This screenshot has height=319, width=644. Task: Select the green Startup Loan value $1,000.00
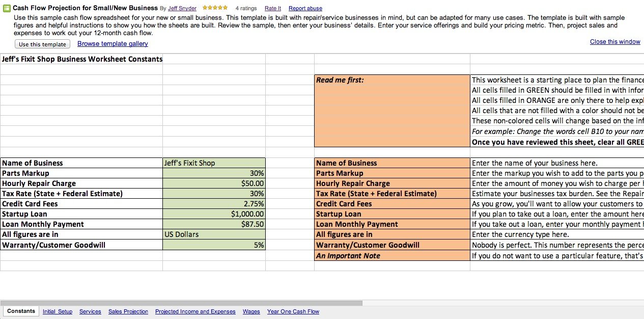coord(214,214)
